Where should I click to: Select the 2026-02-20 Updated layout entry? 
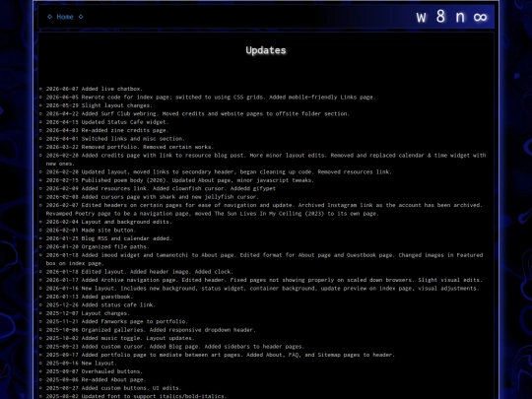point(219,172)
